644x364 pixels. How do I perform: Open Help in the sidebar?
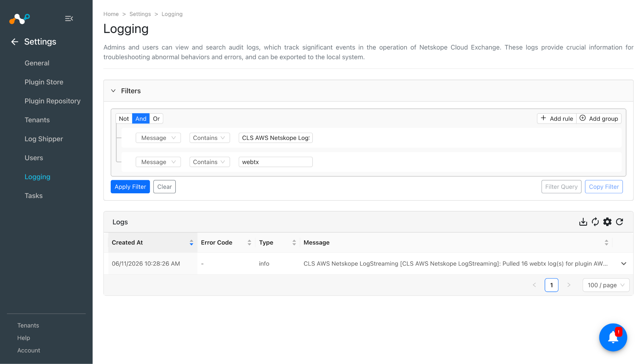(24, 338)
